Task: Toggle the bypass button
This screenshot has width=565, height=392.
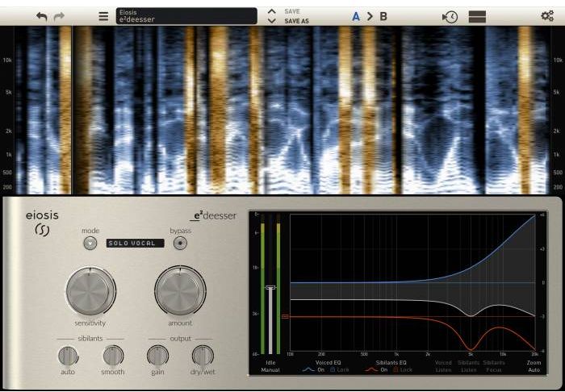Action: [x=180, y=244]
